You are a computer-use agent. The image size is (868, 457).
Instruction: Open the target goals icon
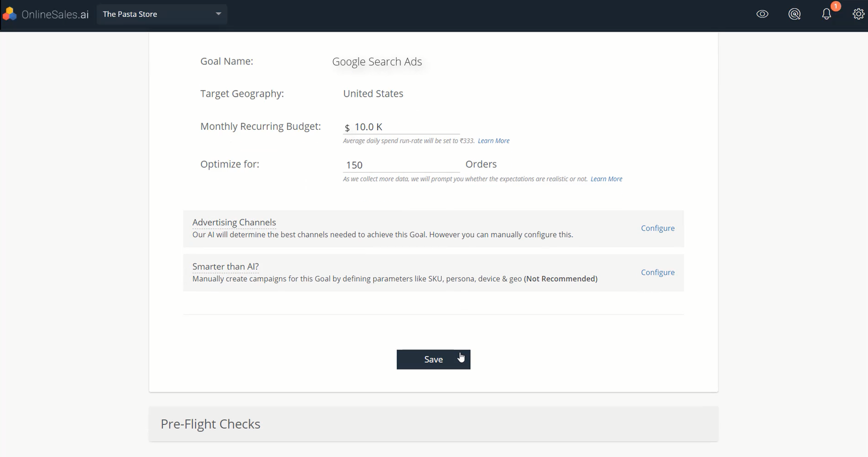(794, 14)
